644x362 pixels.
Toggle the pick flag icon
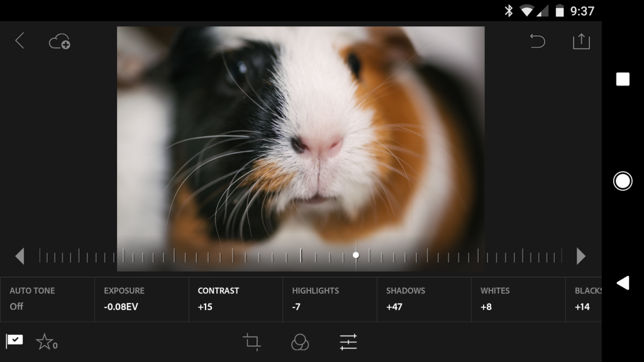click(14, 341)
